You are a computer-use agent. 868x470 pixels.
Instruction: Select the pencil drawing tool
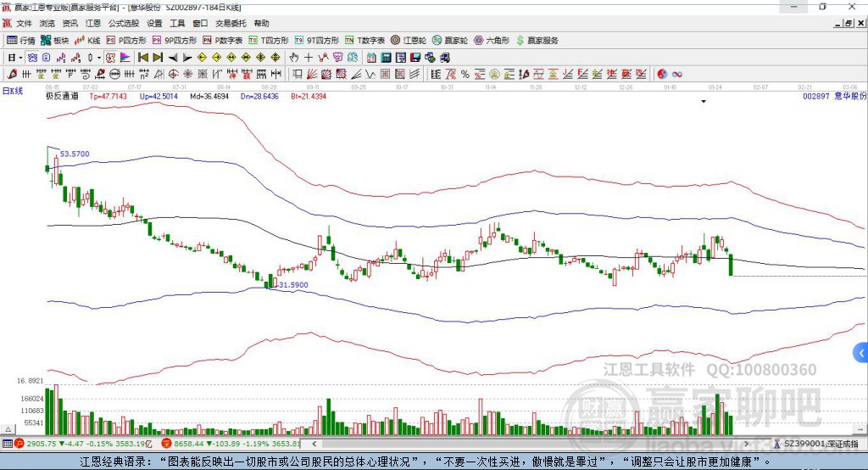12,74
